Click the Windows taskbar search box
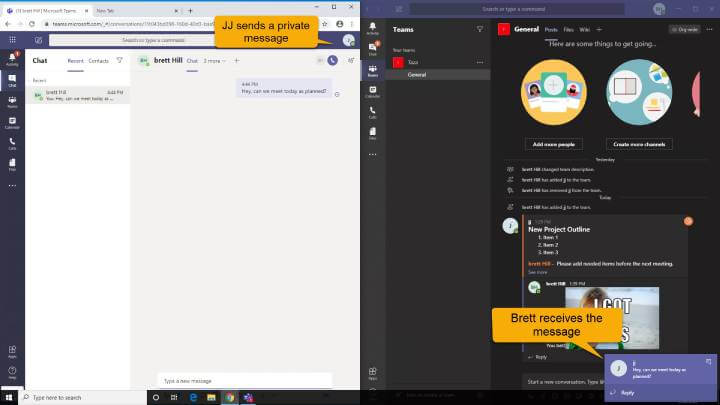Image resolution: width=720 pixels, height=405 pixels. click(x=83, y=397)
